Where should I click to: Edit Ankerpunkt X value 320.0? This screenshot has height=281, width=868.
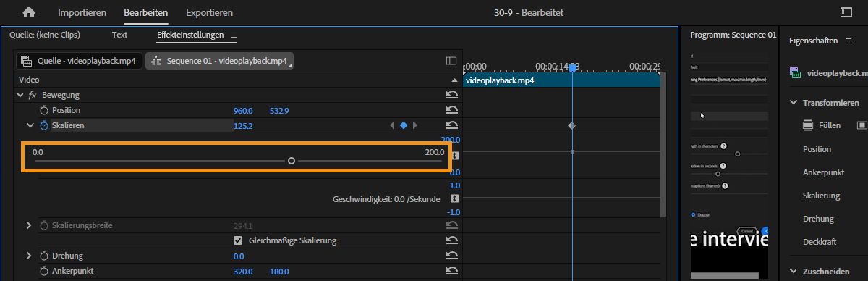point(243,272)
